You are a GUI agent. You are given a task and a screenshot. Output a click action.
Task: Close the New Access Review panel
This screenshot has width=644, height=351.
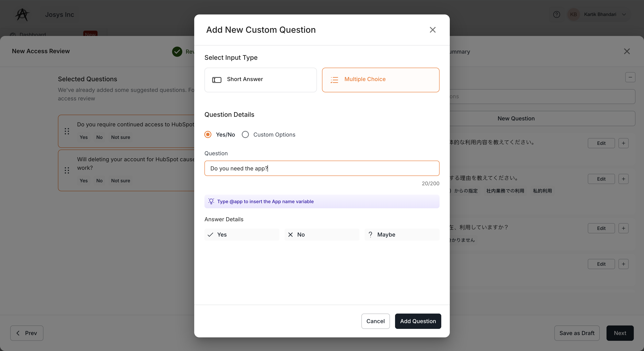(627, 51)
